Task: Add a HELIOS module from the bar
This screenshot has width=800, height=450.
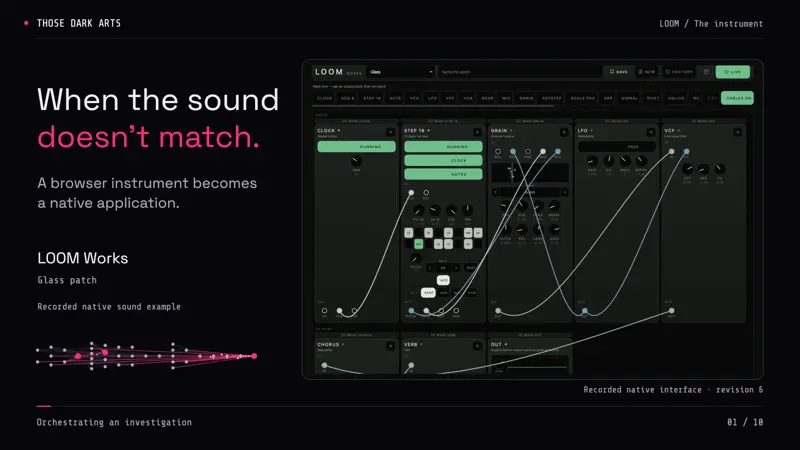Action: [676, 98]
